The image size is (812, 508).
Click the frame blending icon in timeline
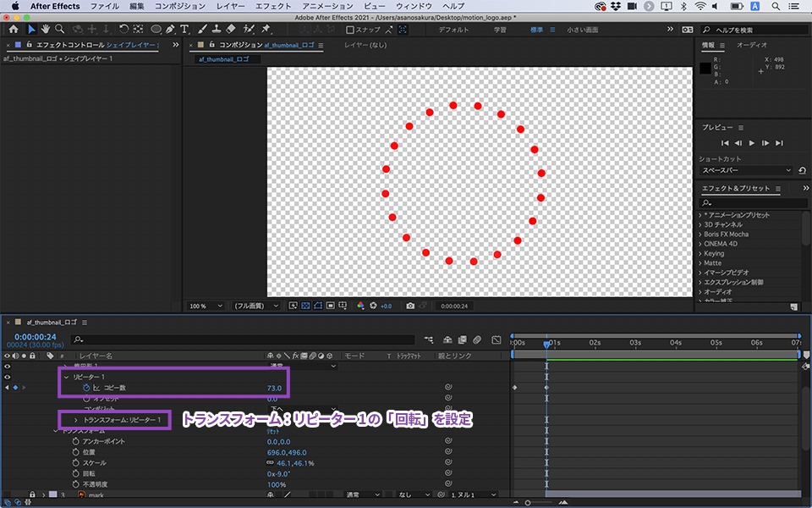coord(462,340)
